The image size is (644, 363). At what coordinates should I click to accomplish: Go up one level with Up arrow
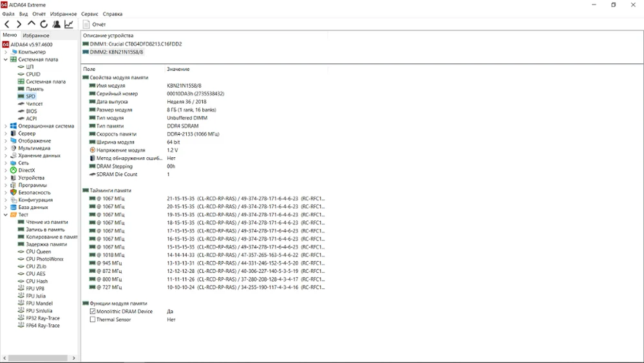click(31, 25)
